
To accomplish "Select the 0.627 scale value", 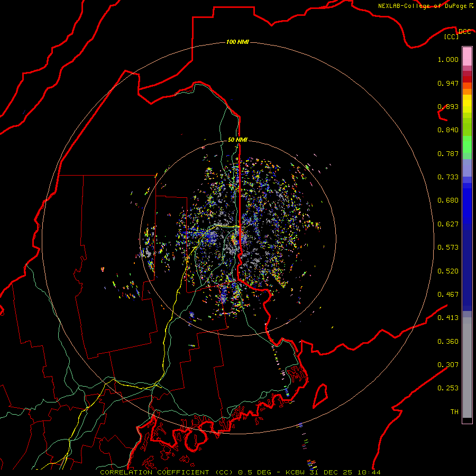I will click(448, 224).
